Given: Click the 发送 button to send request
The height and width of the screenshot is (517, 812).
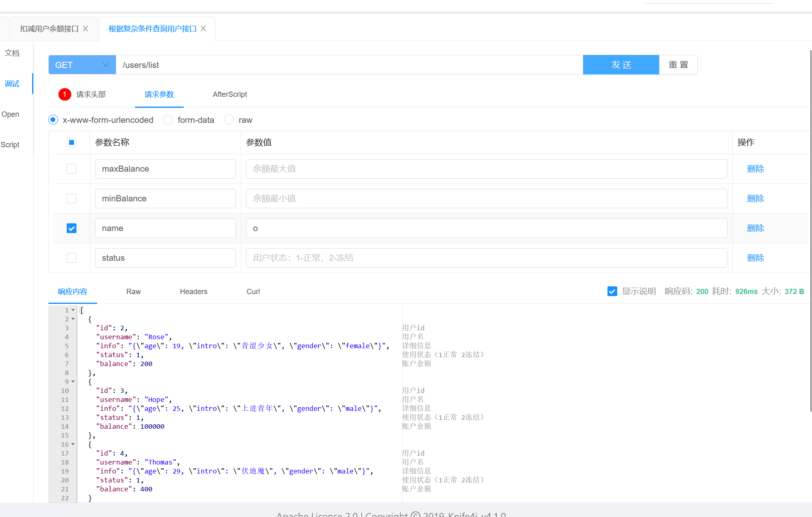Looking at the screenshot, I should click(620, 65).
